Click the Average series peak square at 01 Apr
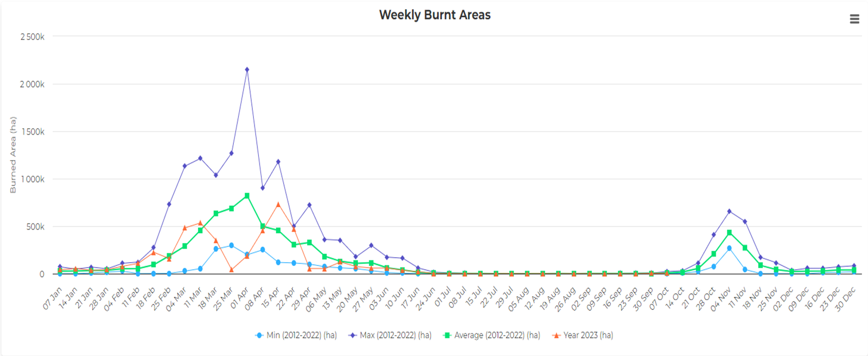This screenshot has width=868, height=356. 247,195
